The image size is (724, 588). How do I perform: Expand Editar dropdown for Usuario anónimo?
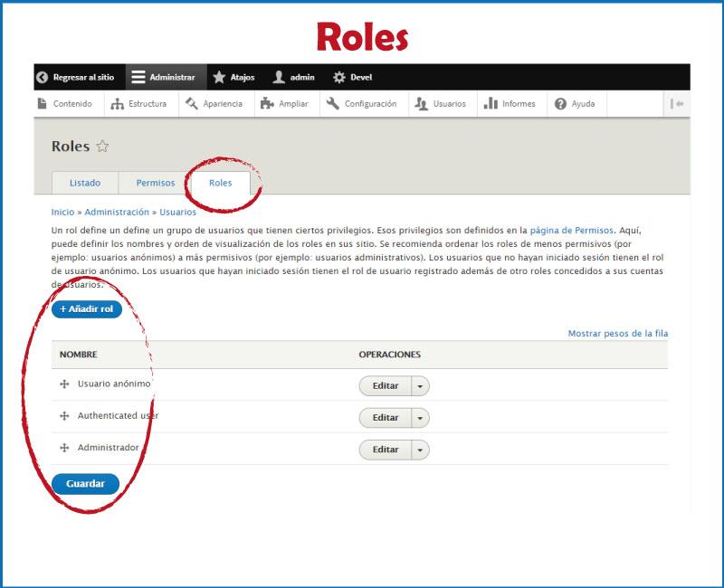pyautogui.click(x=419, y=385)
